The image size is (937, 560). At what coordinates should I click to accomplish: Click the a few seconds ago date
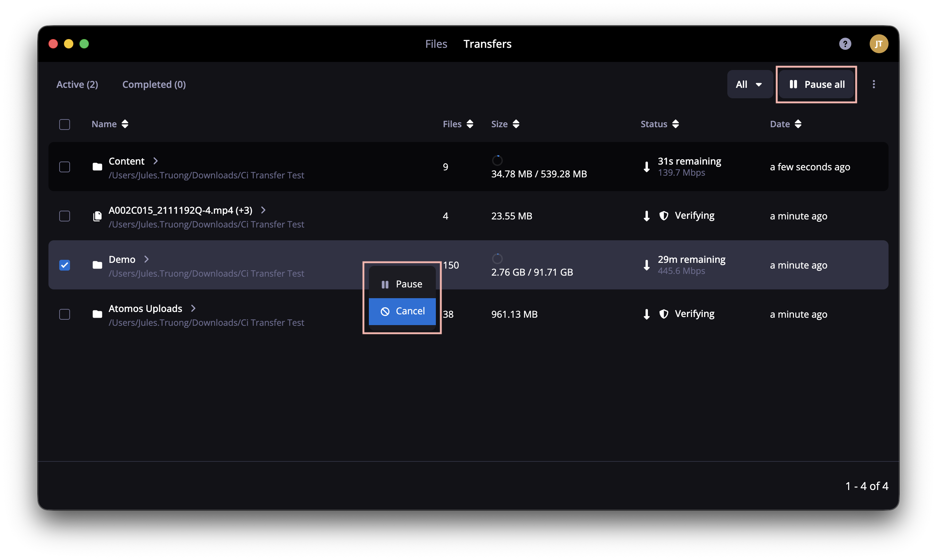pos(810,167)
